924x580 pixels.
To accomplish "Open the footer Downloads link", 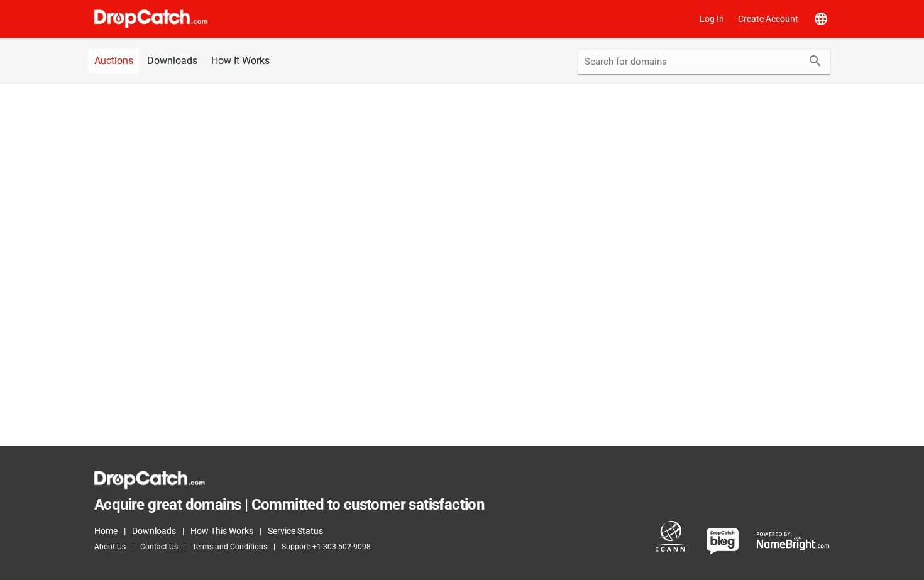I will point(154,531).
